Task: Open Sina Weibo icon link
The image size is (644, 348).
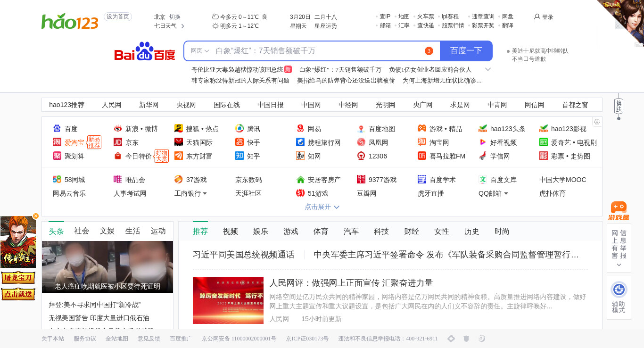Action: (x=118, y=129)
